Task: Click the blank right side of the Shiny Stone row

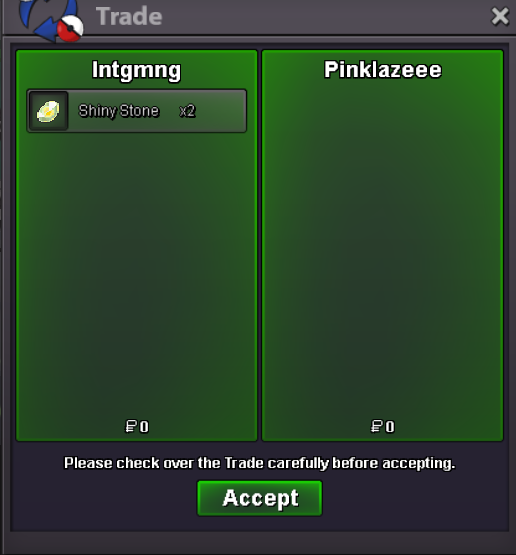Action: point(220,111)
